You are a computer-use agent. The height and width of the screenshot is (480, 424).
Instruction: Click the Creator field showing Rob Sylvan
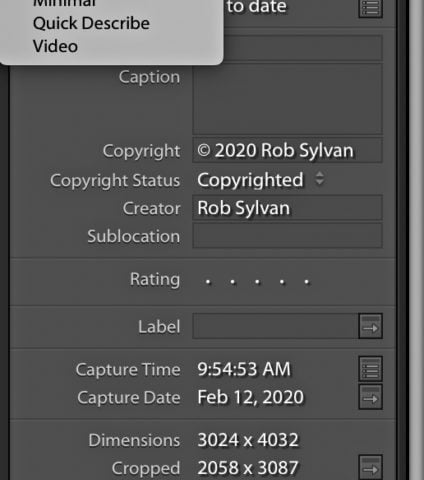point(287,208)
